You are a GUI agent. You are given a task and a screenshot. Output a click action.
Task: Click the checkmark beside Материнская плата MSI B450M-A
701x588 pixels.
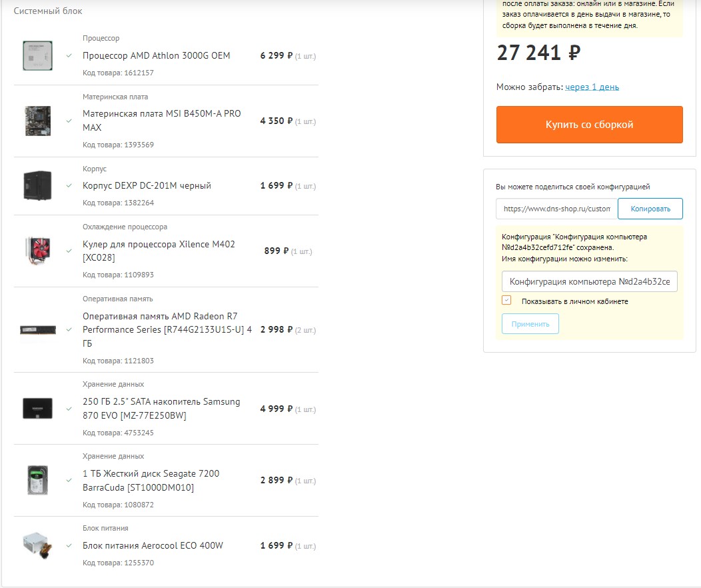click(69, 121)
